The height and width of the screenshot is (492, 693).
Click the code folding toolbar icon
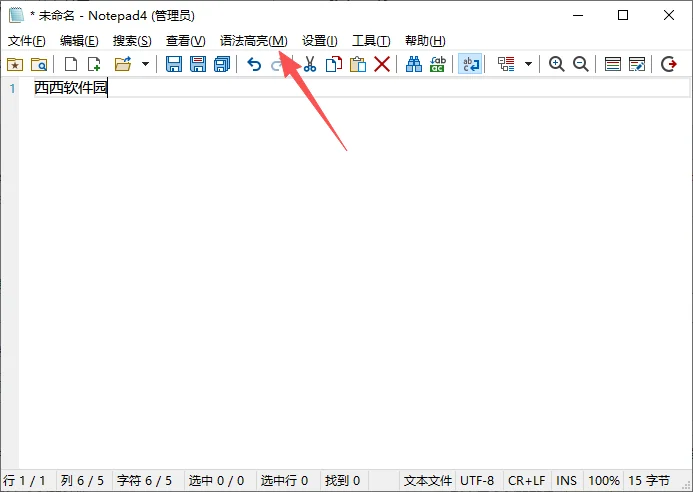point(506,65)
